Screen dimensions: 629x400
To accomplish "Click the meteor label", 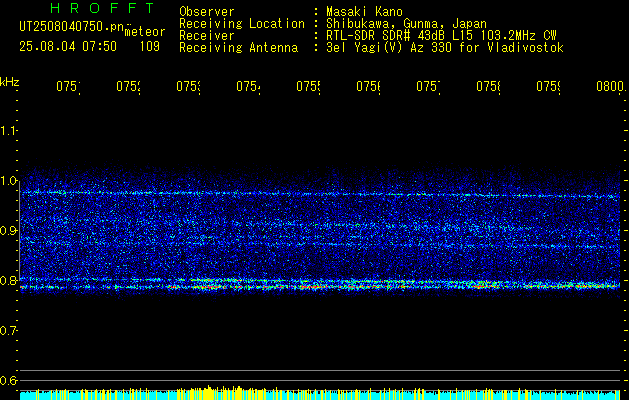I will pyautogui.click(x=145, y=32).
